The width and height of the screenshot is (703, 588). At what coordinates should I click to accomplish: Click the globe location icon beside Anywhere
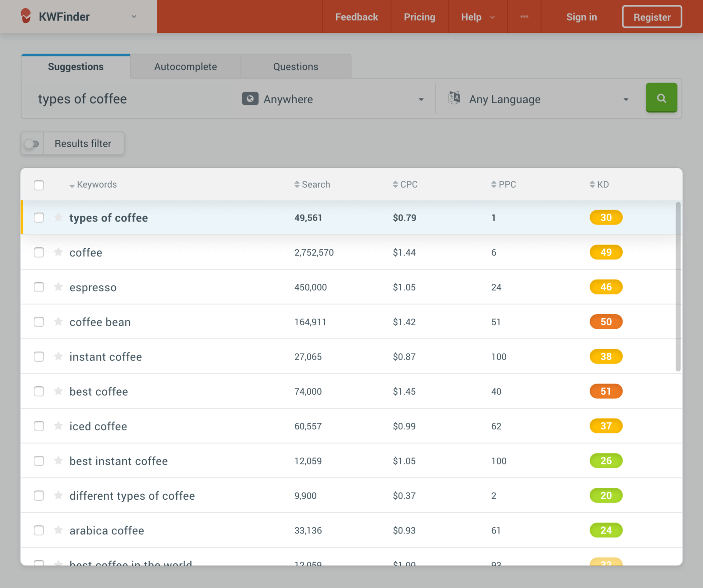[x=250, y=99]
